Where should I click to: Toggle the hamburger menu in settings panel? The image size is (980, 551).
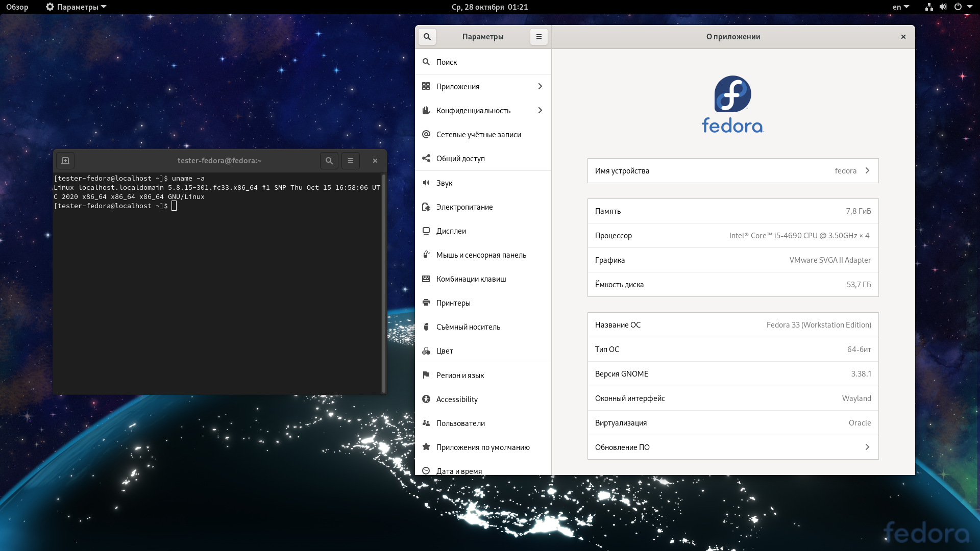(539, 36)
